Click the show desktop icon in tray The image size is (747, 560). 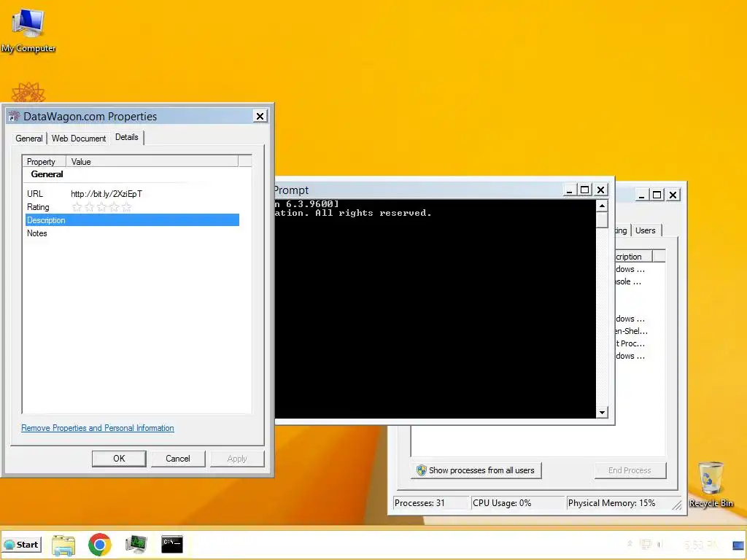pos(738,545)
